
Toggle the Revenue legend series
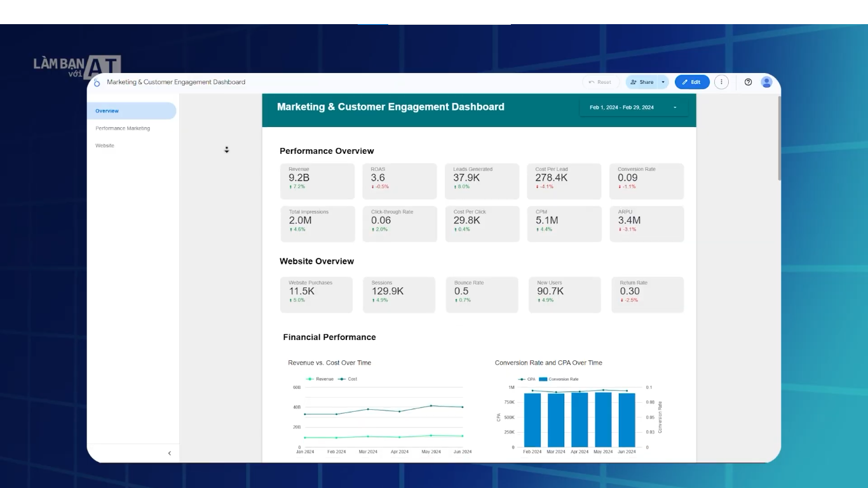click(x=320, y=379)
